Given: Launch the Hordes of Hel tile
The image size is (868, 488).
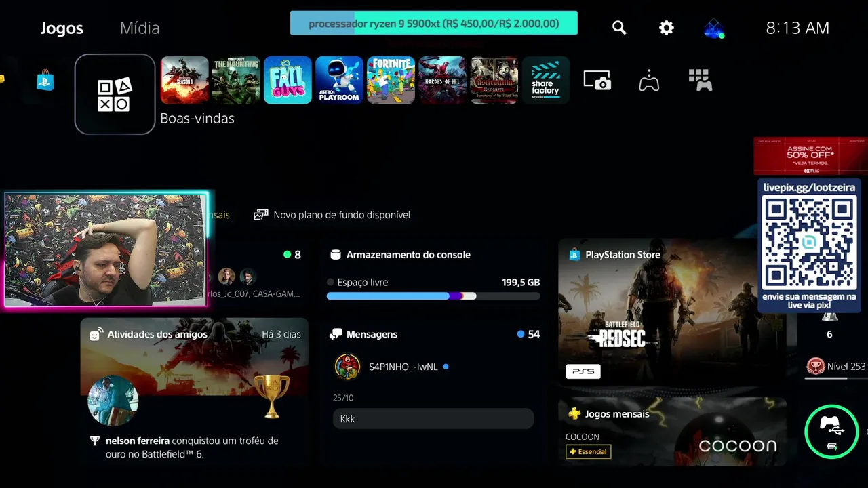Looking at the screenshot, I should coord(442,80).
